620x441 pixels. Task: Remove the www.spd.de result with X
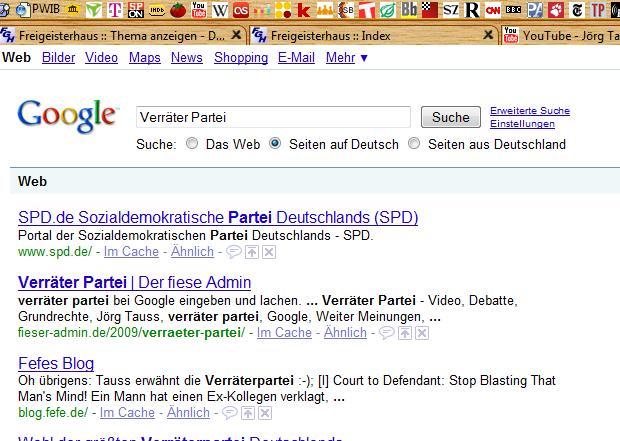[269, 252]
